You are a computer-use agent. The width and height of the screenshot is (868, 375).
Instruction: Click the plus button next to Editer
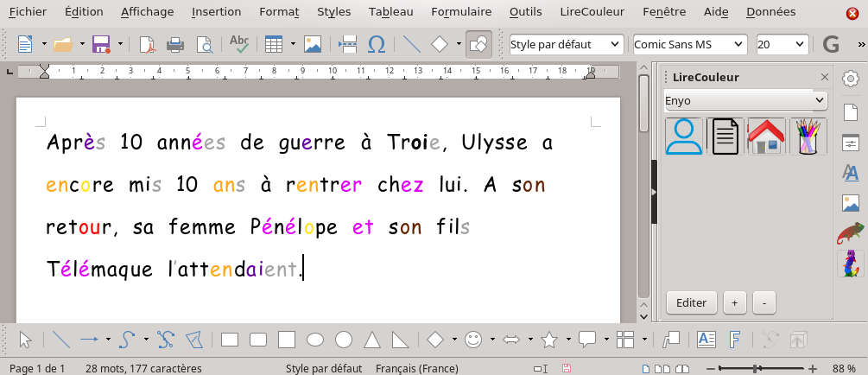coord(734,302)
